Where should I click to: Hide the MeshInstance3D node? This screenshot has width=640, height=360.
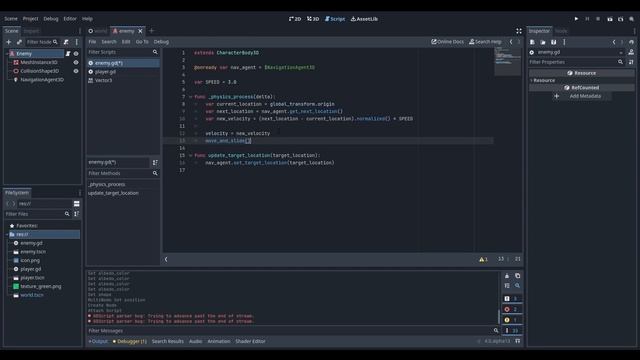click(x=76, y=62)
